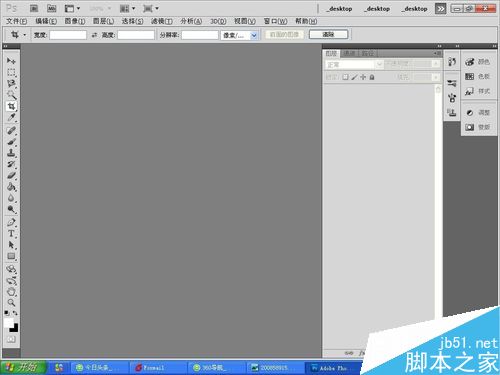Launch Bridge from the application bar
Screen dimensions: 500x375
(x=34, y=8)
